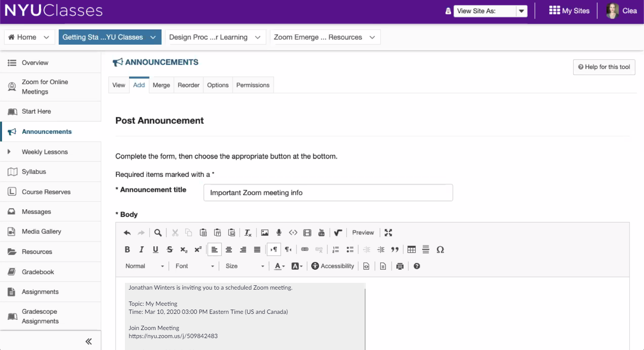Image resolution: width=644 pixels, height=350 pixels.
Task: Toggle superscript formatting
Action: [x=198, y=250]
